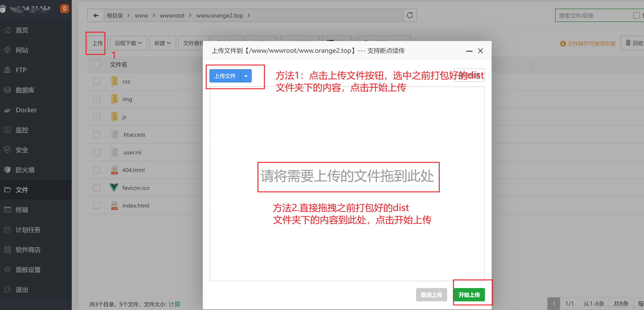Open 软件商店 from sidebar menu

28,250
